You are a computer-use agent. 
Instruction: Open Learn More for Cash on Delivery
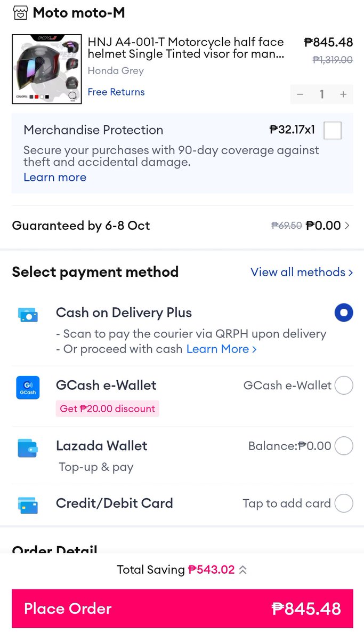(x=222, y=349)
